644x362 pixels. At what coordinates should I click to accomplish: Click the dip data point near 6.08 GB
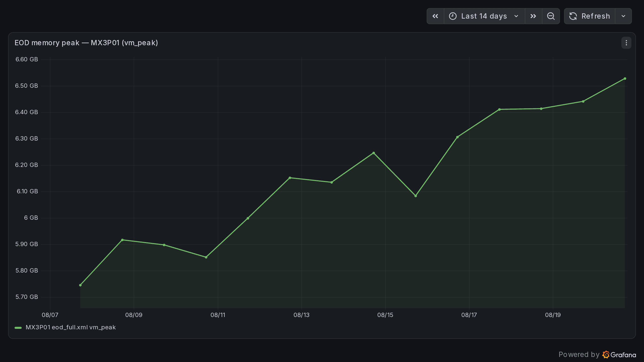coord(416,196)
